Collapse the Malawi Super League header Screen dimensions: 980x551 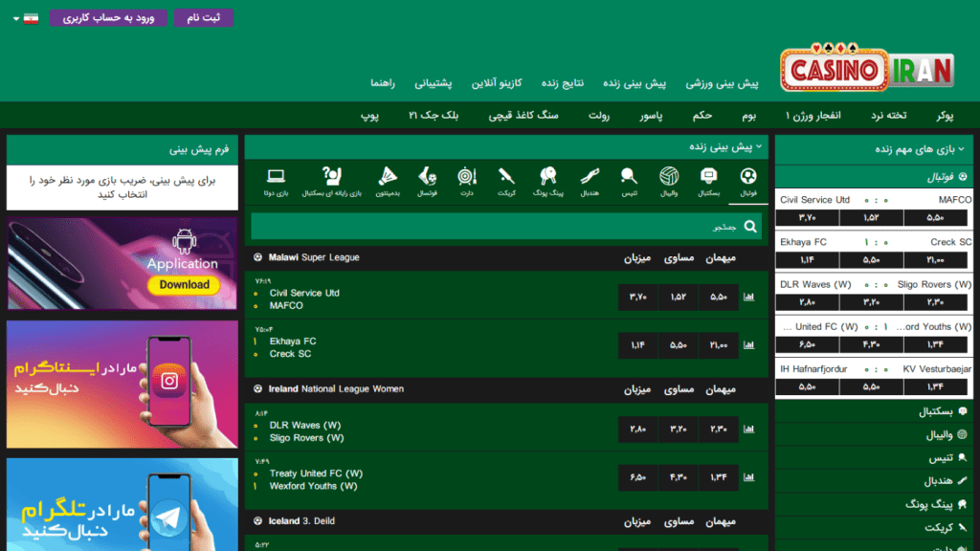click(506, 257)
